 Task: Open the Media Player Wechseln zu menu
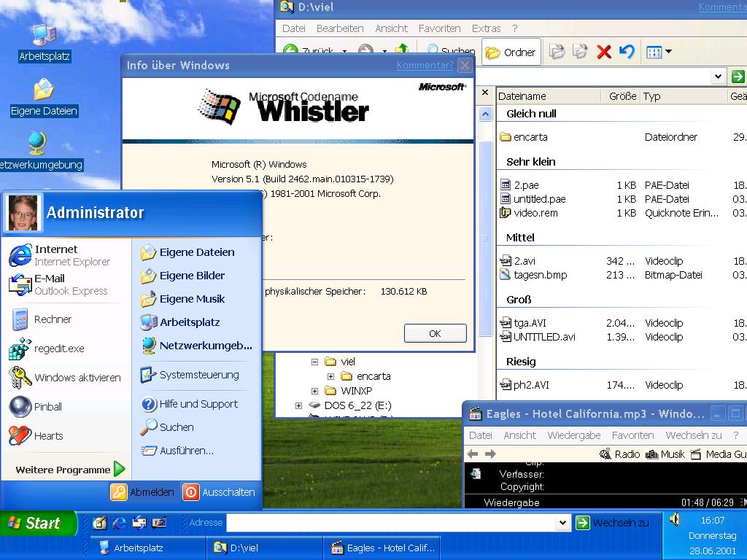[x=694, y=435]
